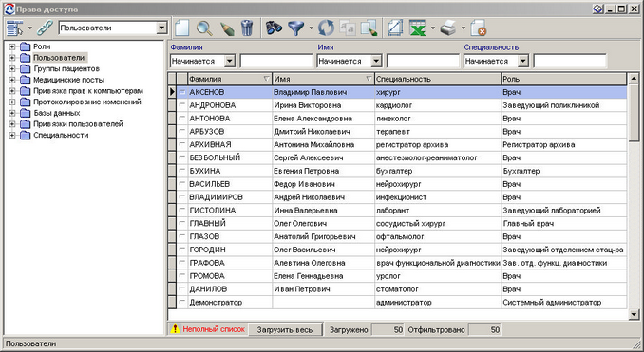Click the table vertical scrollbar thumb
Screen dimensions: 644x352
coord(634,112)
